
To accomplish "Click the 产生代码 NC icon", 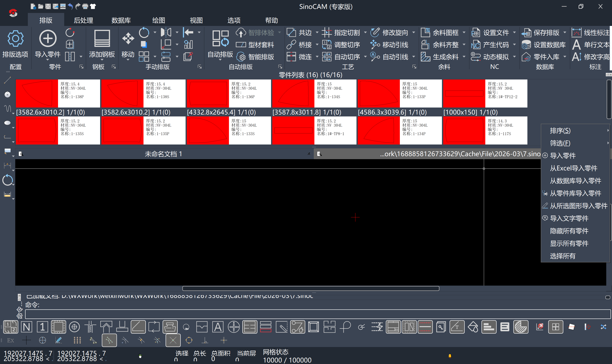I will (x=475, y=45).
